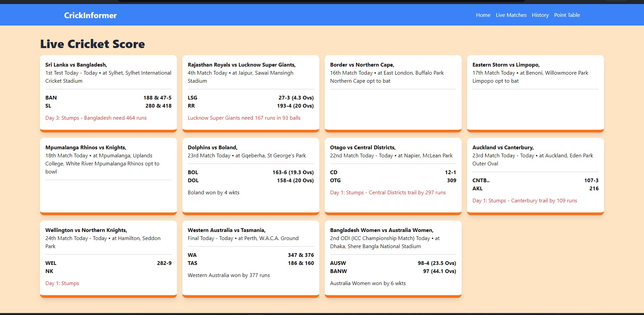Open the Dolphins vs Boland match card
Viewport: 644px width, 315px height.
250,175
